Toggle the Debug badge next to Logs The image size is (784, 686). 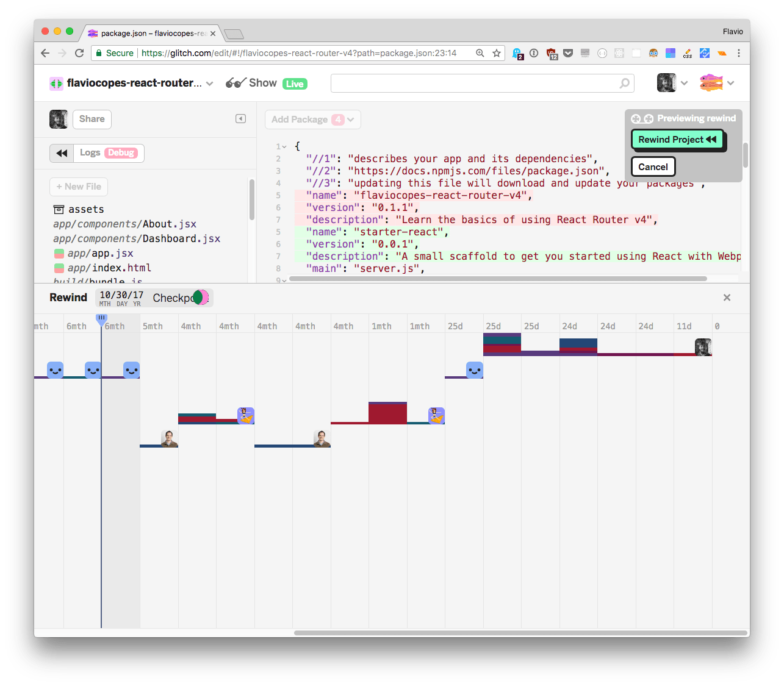point(121,153)
